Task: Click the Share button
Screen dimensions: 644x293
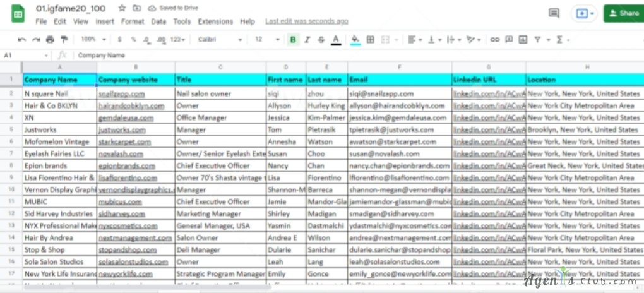Action: (624, 13)
